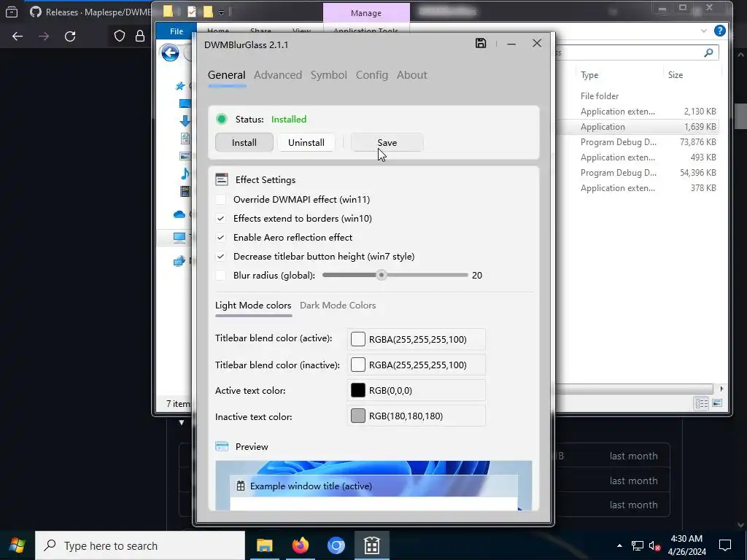
Task: Click the browser reload icon
Action: [x=70, y=36]
